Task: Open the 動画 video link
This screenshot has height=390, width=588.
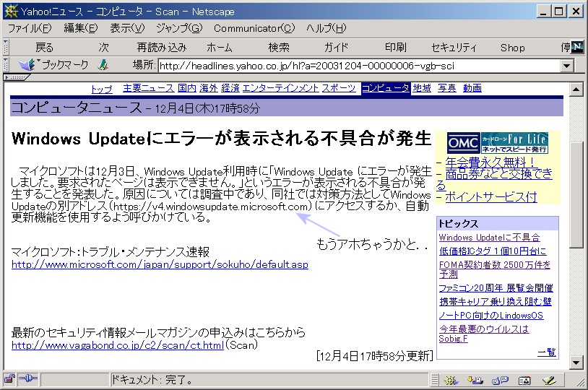Action: tap(472, 89)
